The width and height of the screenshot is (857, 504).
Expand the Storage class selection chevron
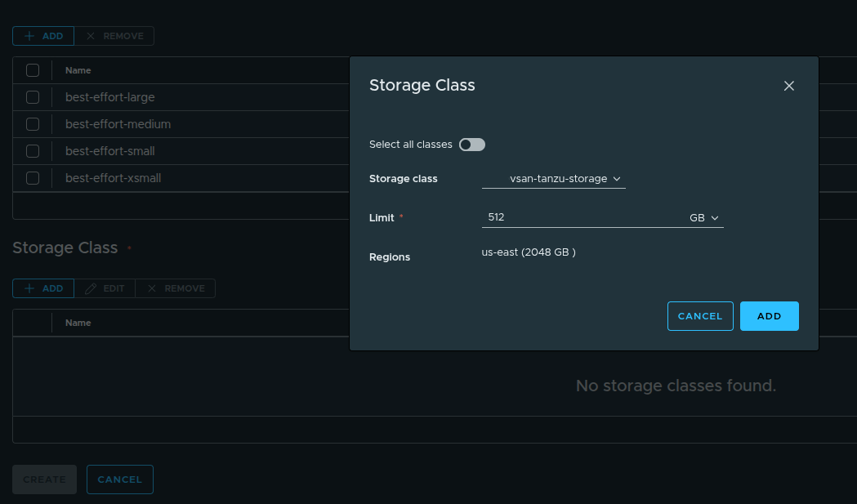[618, 178]
